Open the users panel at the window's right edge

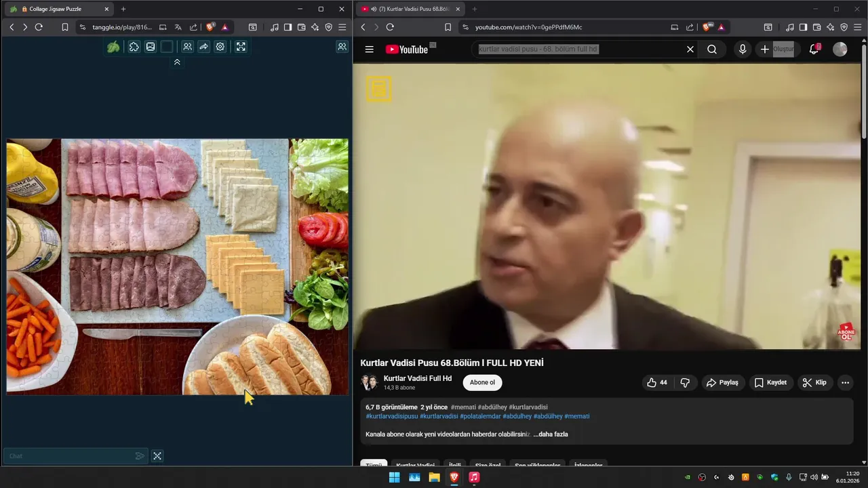coord(342,47)
